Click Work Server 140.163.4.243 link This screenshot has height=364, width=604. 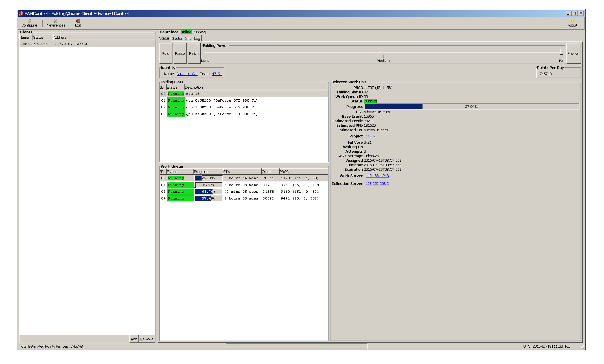[377, 176]
